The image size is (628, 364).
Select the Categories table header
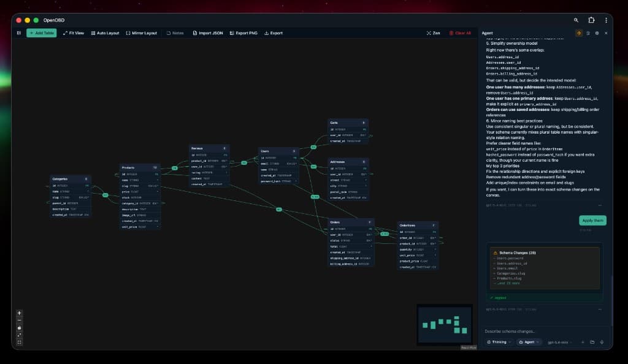pos(70,179)
